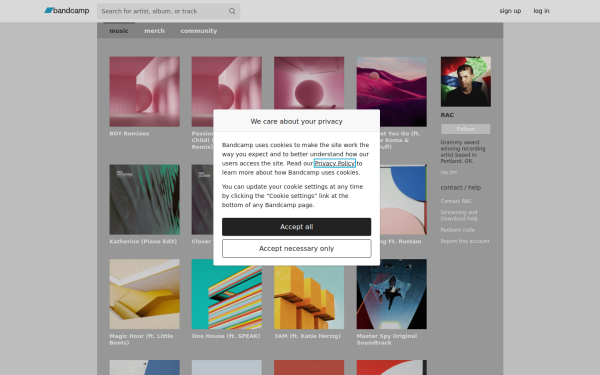Click Master Spy Original Soundtrack title
Screen dimensions: 600x375
click(x=387, y=339)
